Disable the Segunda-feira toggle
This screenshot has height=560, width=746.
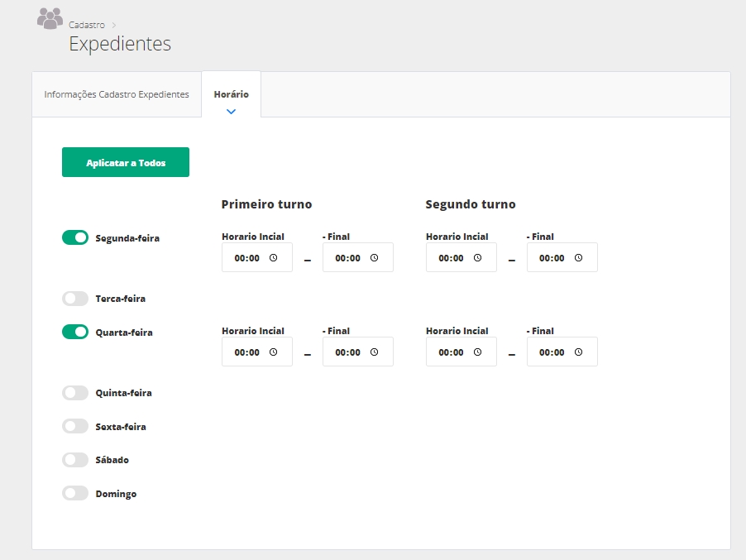pyautogui.click(x=75, y=237)
